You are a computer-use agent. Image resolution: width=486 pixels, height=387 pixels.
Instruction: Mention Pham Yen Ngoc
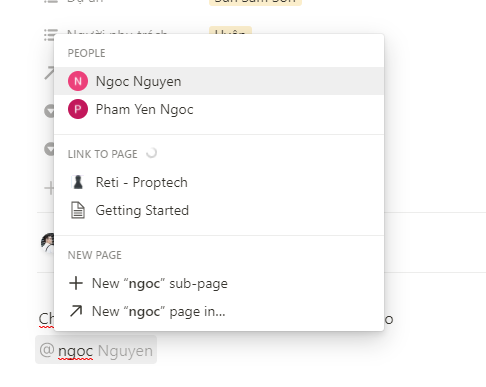(219, 109)
